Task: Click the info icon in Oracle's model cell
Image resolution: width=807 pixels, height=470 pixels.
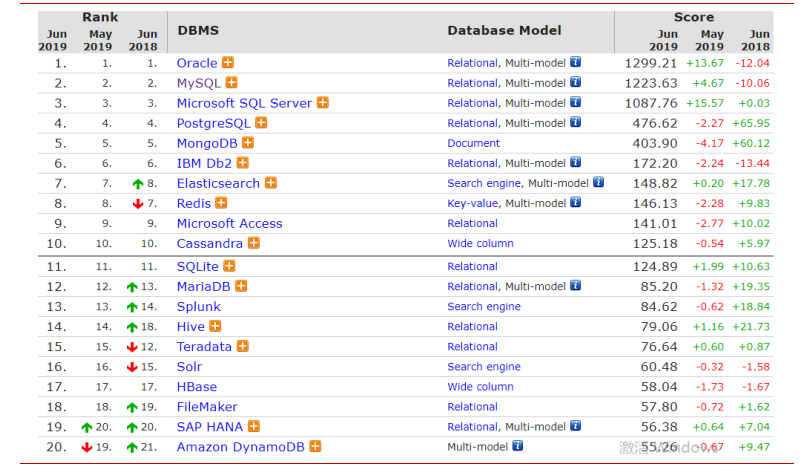Action: point(575,62)
